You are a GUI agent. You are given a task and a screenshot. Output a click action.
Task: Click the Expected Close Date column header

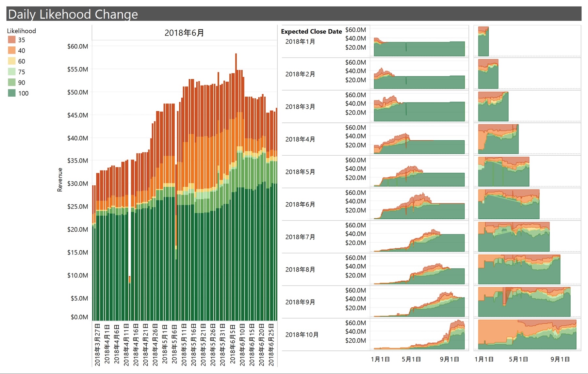point(311,32)
